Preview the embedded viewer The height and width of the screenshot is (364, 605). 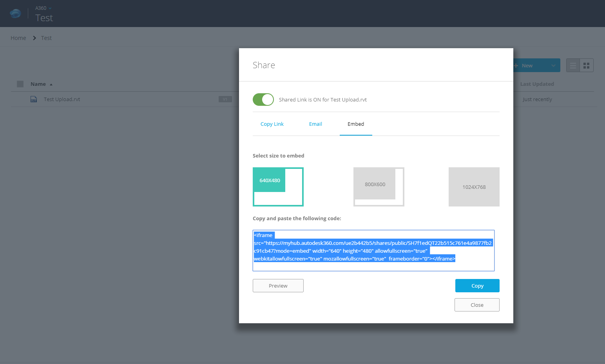(x=278, y=286)
